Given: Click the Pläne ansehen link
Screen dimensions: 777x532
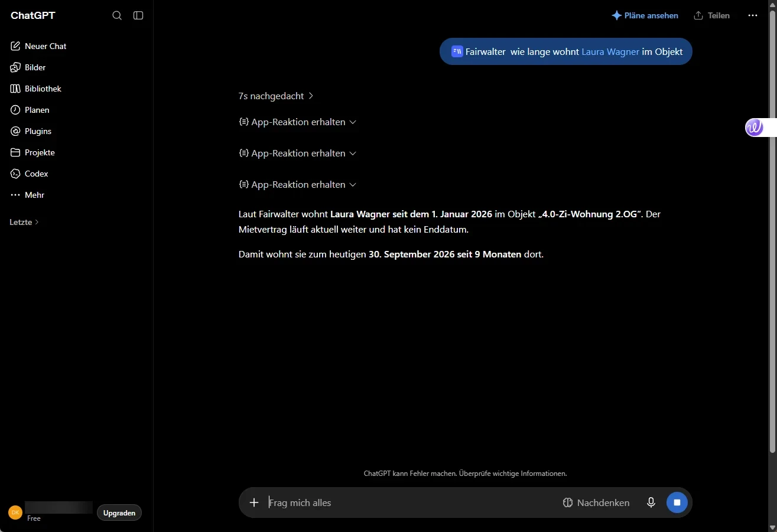Looking at the screenshot, I should pos(645,15).
